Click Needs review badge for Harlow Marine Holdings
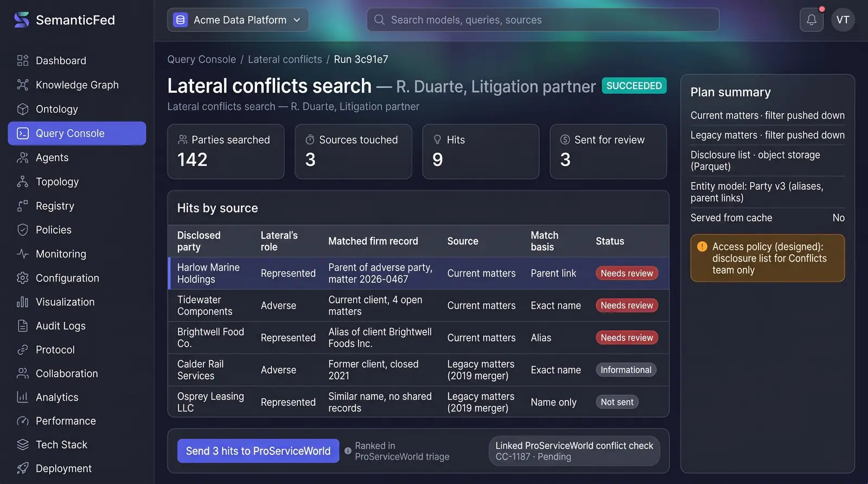 (627, 273)
